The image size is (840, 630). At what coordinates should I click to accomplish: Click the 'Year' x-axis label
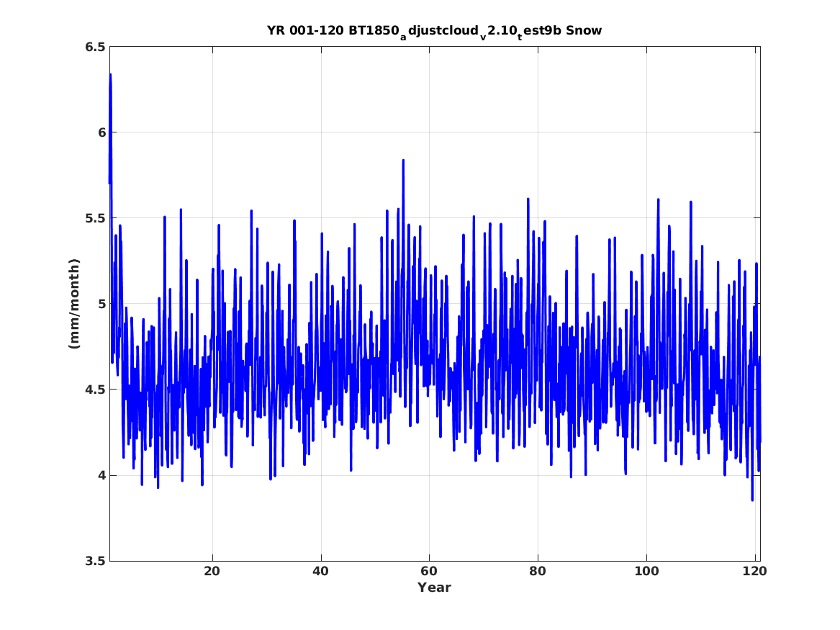(x=435, y=588)
